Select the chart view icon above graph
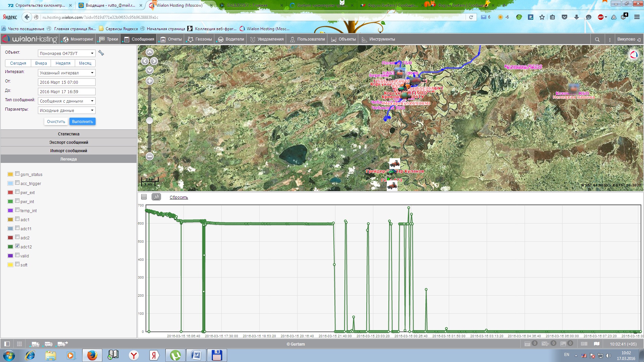This screenshot has width=644, height=362. point(156,197)
